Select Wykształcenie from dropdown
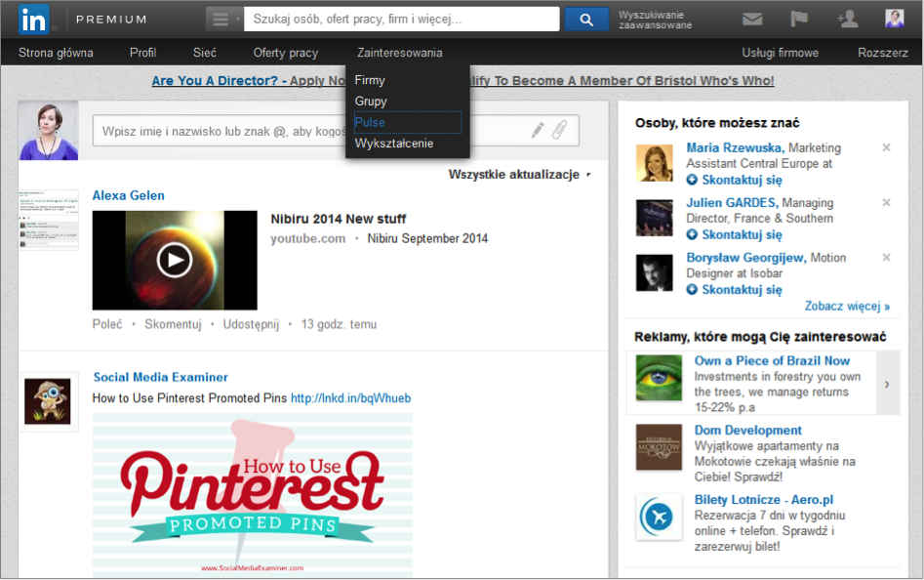 pyautogui.click(x=393, y=144)
